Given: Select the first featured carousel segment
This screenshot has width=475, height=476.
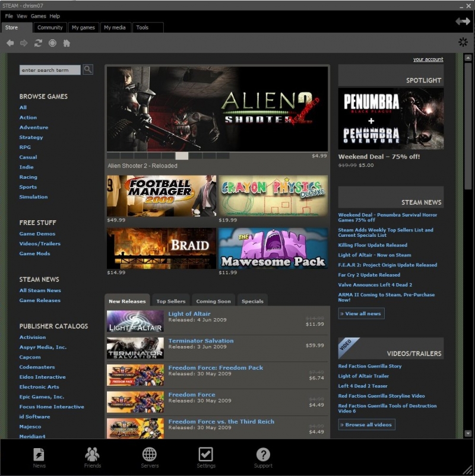Looking at the screenshot, I should tap(113, 156).
